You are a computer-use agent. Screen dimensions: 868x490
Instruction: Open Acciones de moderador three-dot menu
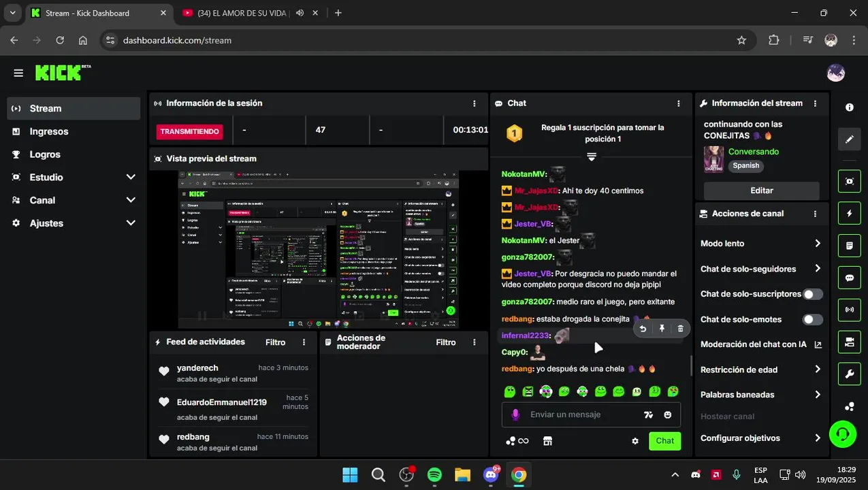click(475, 342)
